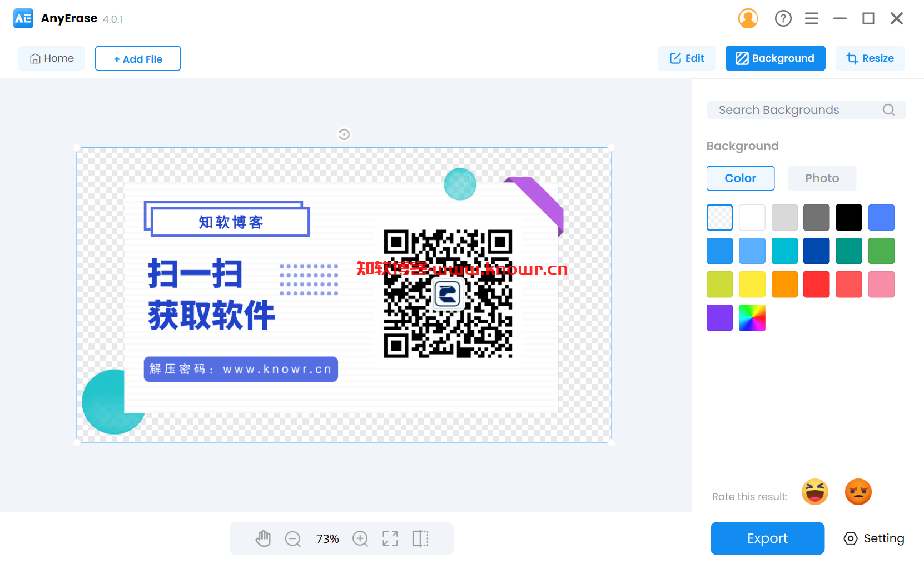Open the user account profile icon
The image size is (924, 564).
click(748, 18)
